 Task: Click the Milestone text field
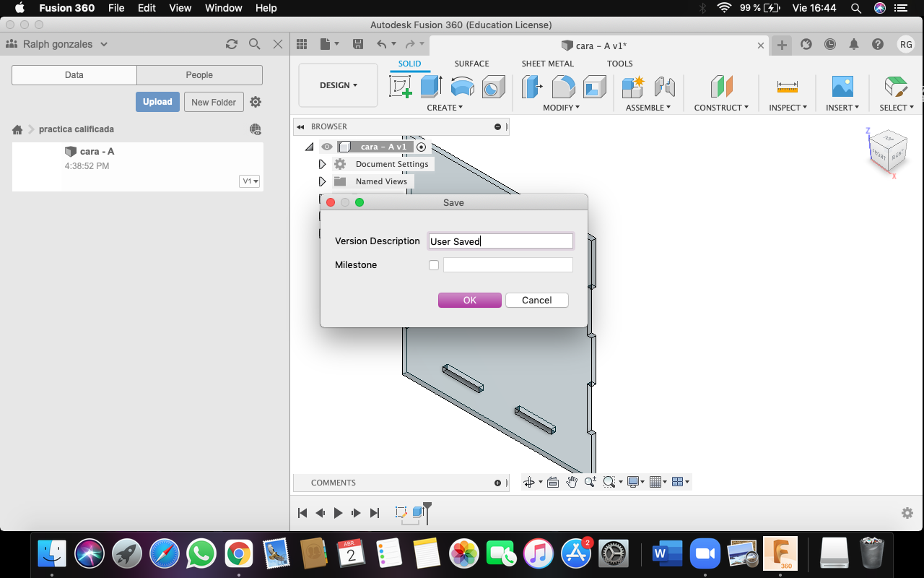(508, 265)
